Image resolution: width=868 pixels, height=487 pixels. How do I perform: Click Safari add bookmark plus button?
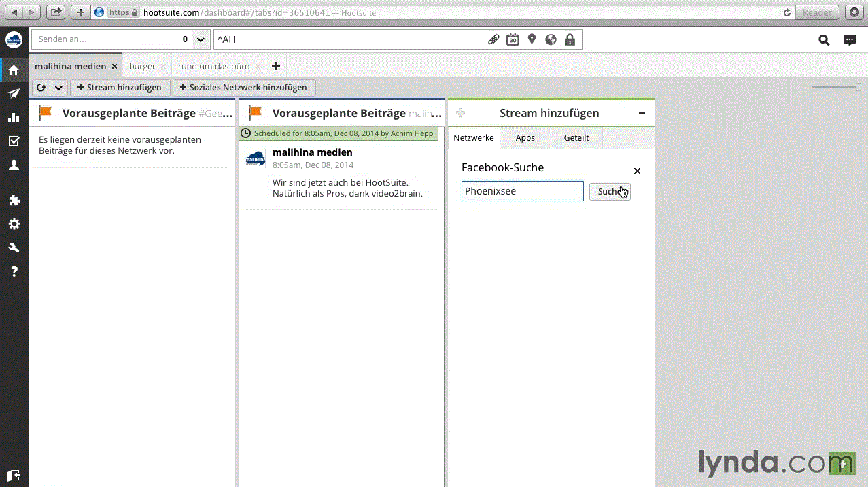pos(80,12)
